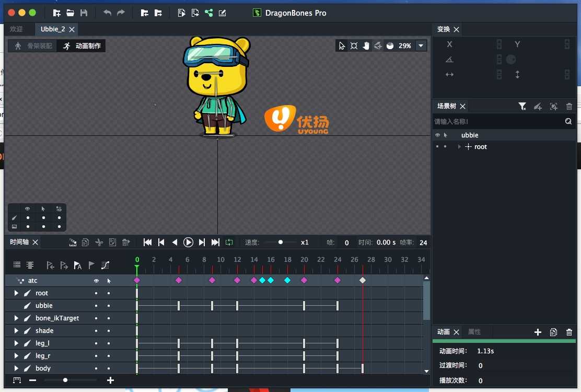Image resolution: width=581 pixels, height=392 pixels.
Task: Save the project with disk icon
Action: tap(84, 13)
